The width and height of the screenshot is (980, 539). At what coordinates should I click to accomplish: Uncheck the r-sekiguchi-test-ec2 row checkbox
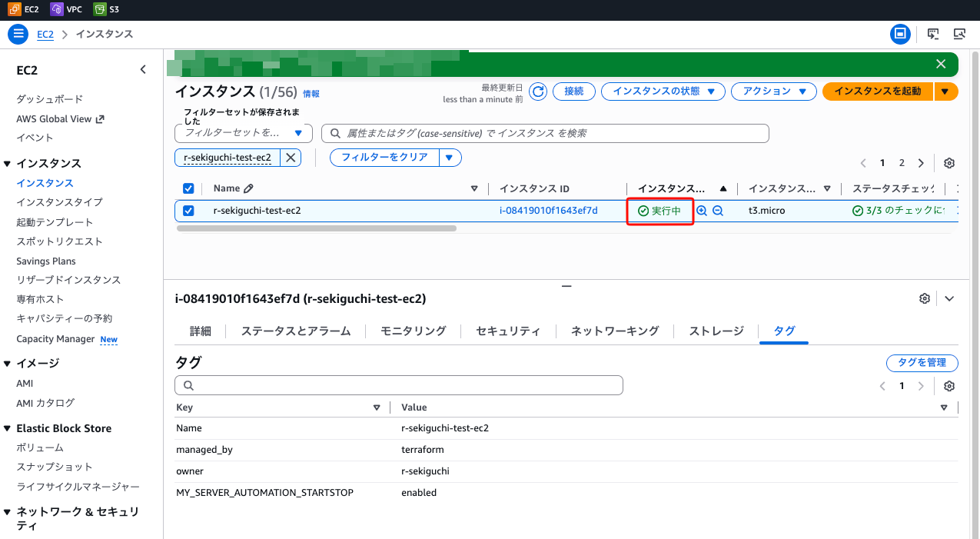coord(188,211)
